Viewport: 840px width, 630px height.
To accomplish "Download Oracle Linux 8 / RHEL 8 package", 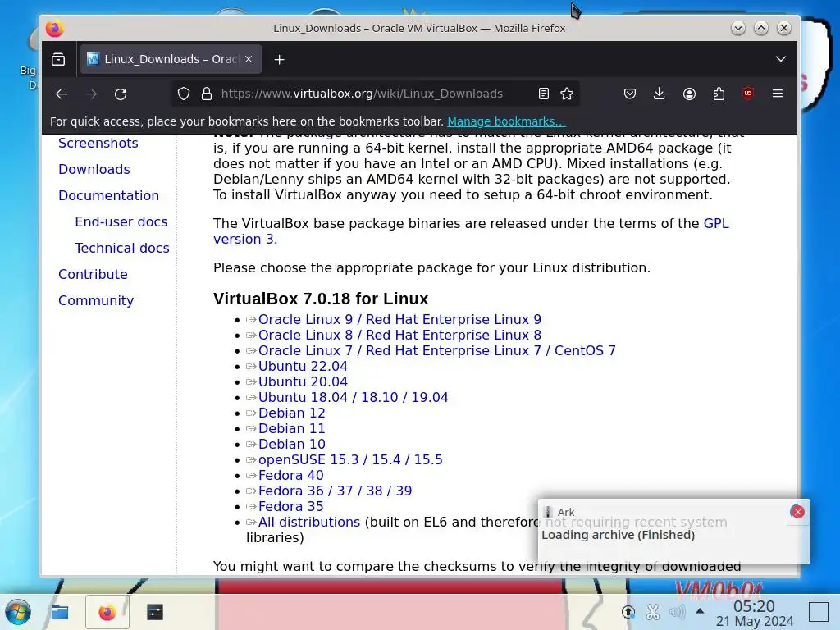I will [x=399, y=335].
